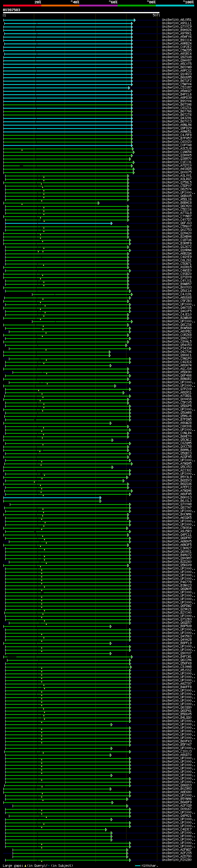Image resolution: width=197 pixels, height=868 pixels.
Task: Open hit UniRef100_Q43291
Action: (177, 118)
